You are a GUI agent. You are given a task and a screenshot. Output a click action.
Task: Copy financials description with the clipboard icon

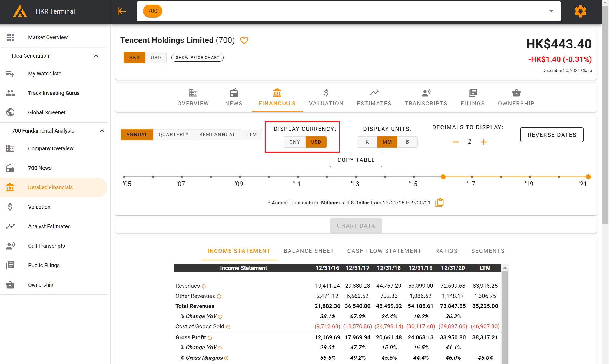440,203
